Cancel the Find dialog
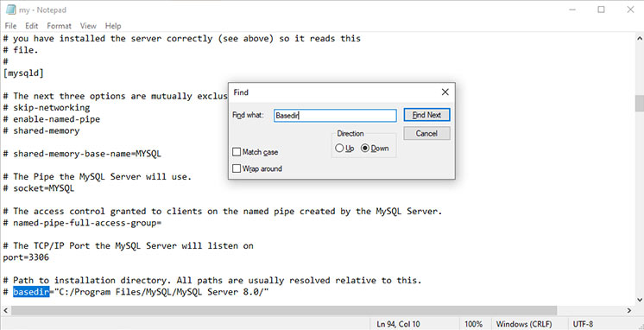Viewport: 644px width, 330px height. (x=426, y=134)
